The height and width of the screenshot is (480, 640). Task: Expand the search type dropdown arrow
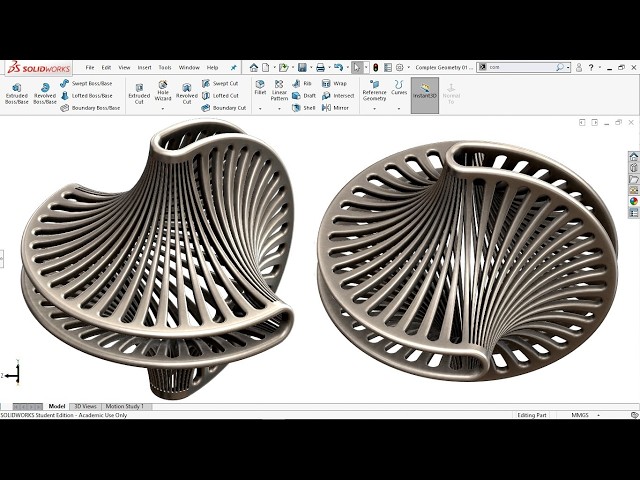568,67
